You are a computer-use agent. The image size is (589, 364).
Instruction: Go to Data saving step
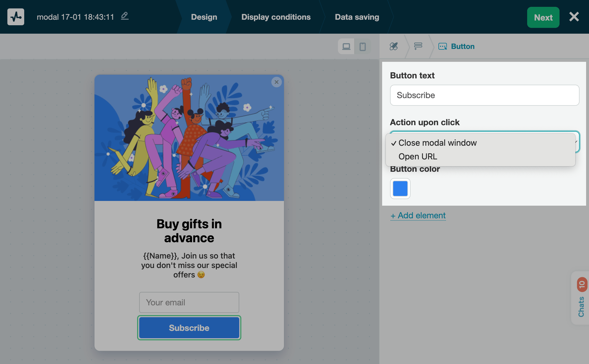tap(357, 17)
